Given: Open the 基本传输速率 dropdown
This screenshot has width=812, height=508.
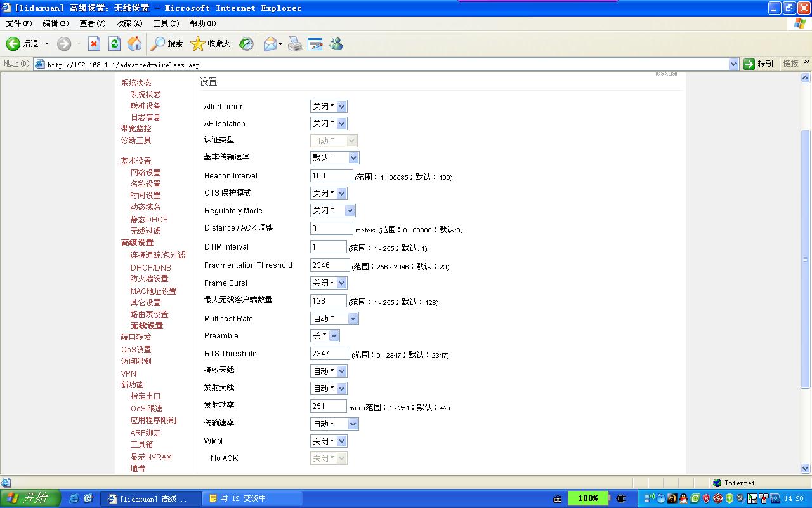Looking at the screenshot, I should pos(334,157).
